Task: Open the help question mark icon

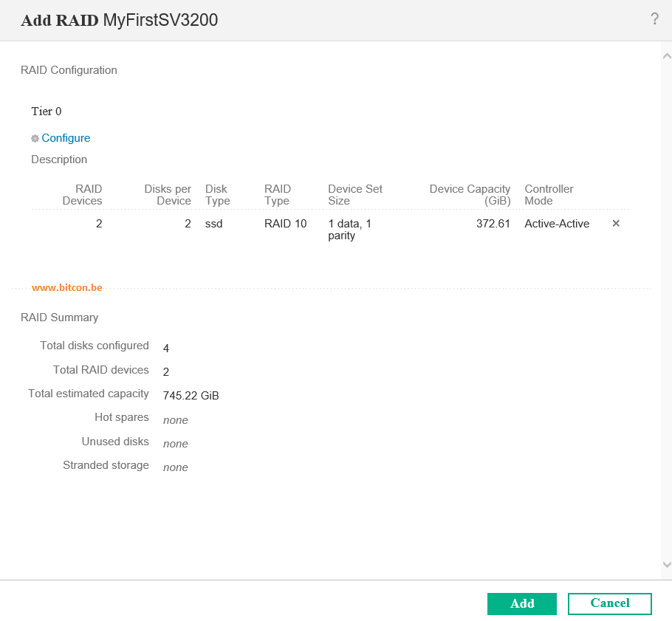Action: [654, 19]
